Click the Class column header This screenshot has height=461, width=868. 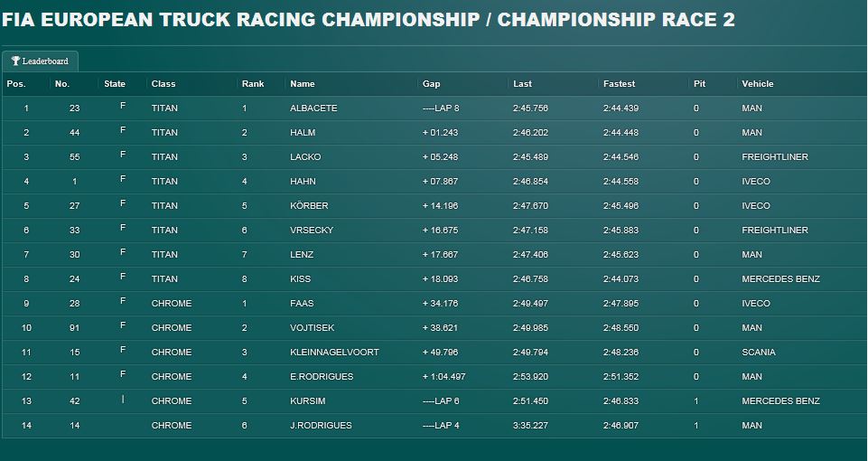point(163,84)
